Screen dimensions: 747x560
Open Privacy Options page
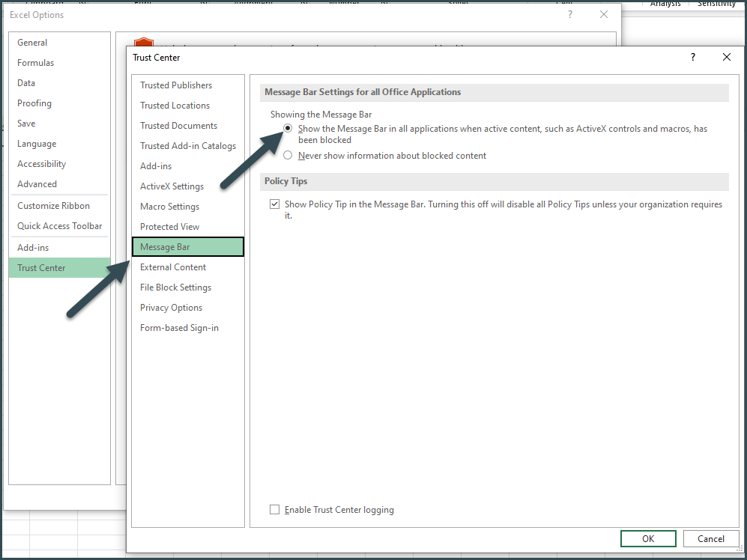click(170, 307)
